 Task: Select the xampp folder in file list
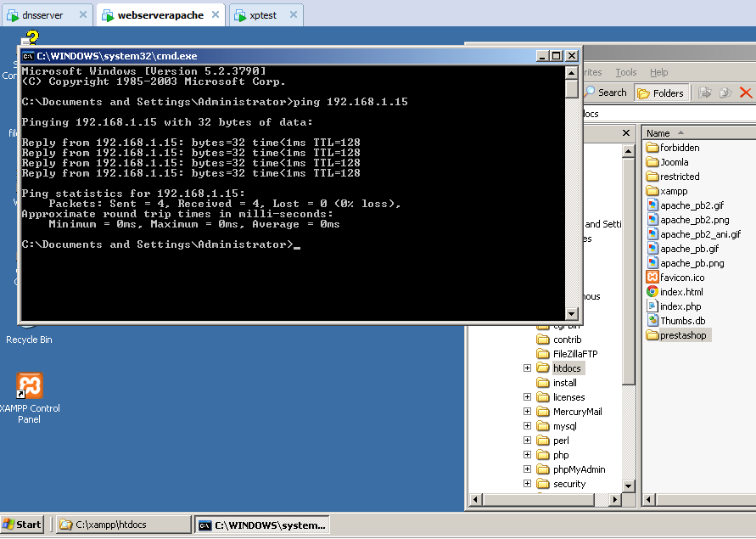coord(667,191)
